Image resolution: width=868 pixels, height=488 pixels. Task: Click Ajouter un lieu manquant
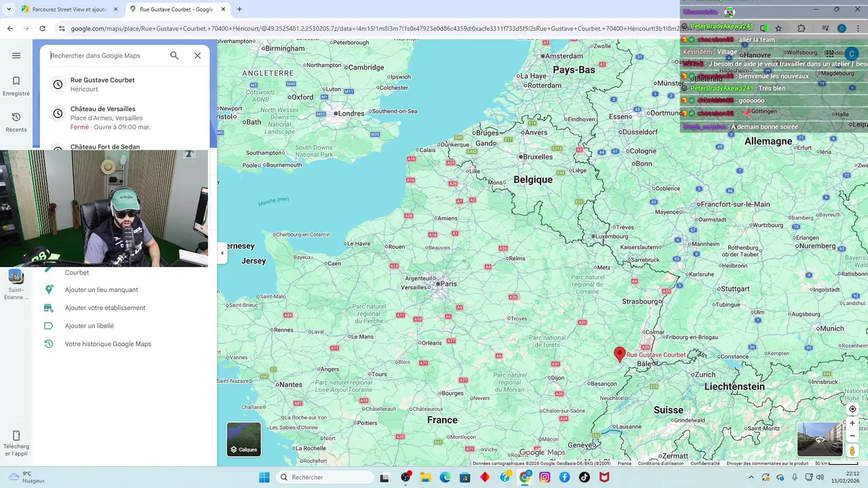pos(101,289)
